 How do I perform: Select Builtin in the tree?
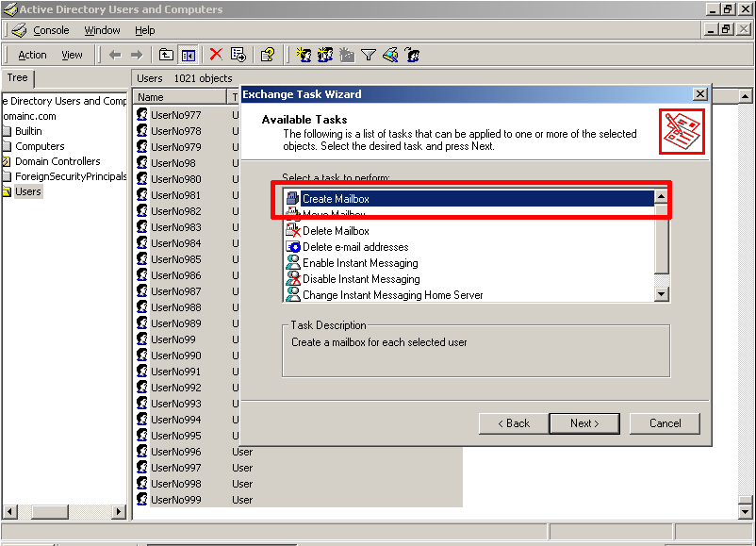(x=28, y=131)
